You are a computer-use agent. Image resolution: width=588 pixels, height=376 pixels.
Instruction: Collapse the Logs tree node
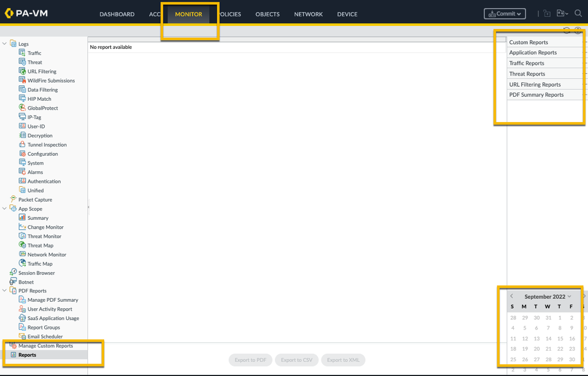pos(5,44)
